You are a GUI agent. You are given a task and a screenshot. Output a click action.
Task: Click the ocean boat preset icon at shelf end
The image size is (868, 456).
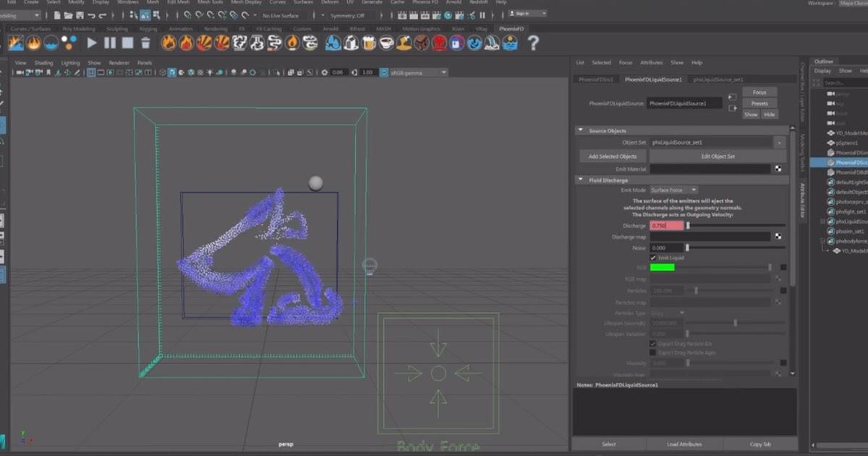pos(510,43)
